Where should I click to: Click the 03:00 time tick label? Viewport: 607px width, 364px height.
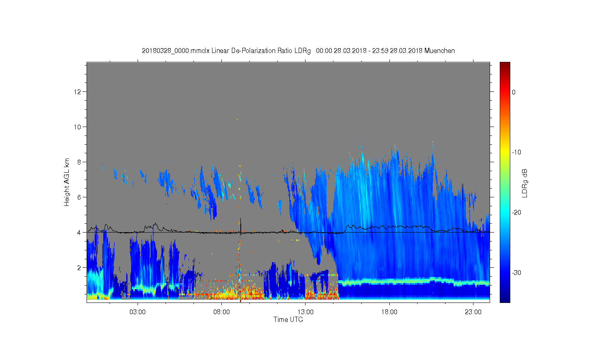coord(138,312)
